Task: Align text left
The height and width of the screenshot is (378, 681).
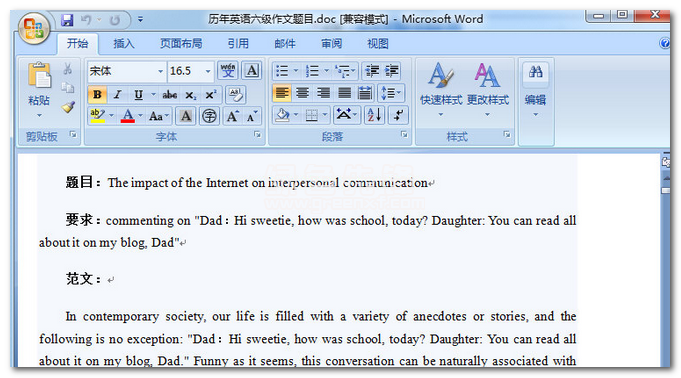Action: click(282, 93)
